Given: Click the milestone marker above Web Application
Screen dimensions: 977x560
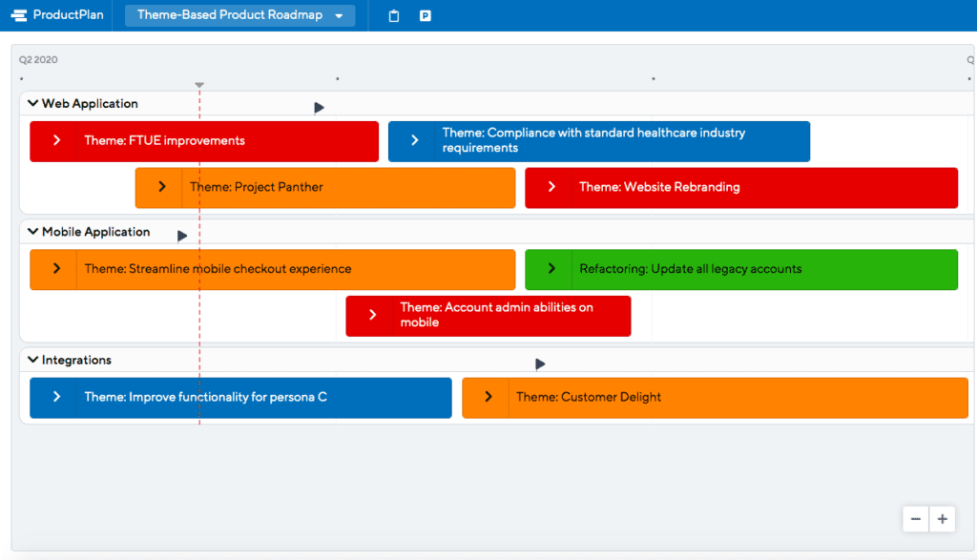Looking at the screenshot, I should pos(319,108).
